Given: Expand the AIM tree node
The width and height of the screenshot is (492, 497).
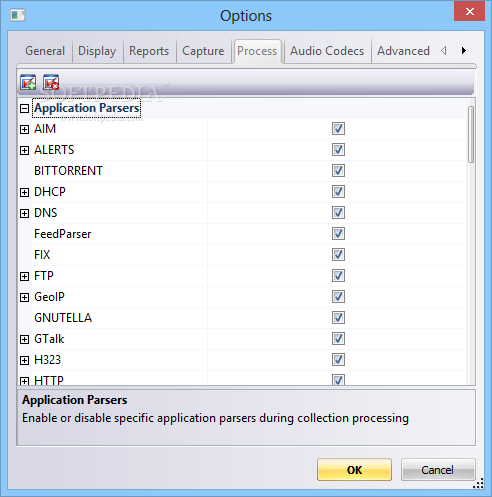Looking at the screenshot, I should (24, 130).
